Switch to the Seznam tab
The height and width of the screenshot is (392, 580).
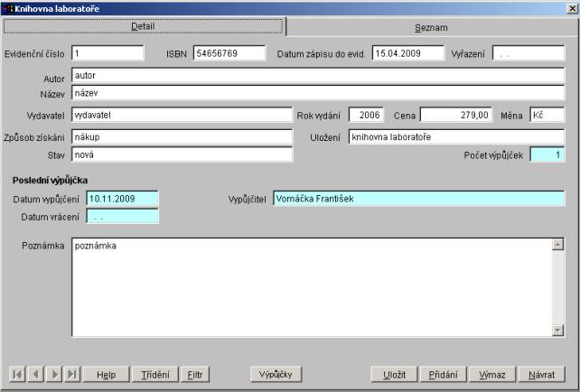coord(430,28)
